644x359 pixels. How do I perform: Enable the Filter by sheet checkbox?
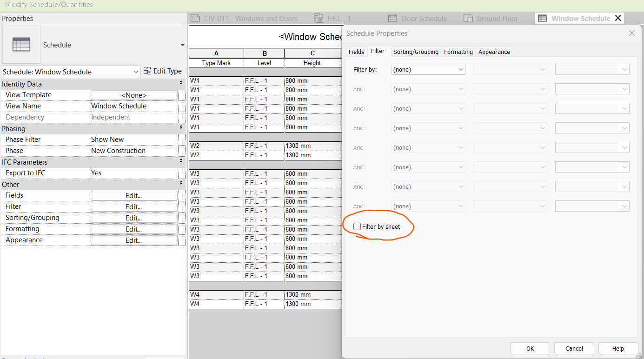click(357, 226)
